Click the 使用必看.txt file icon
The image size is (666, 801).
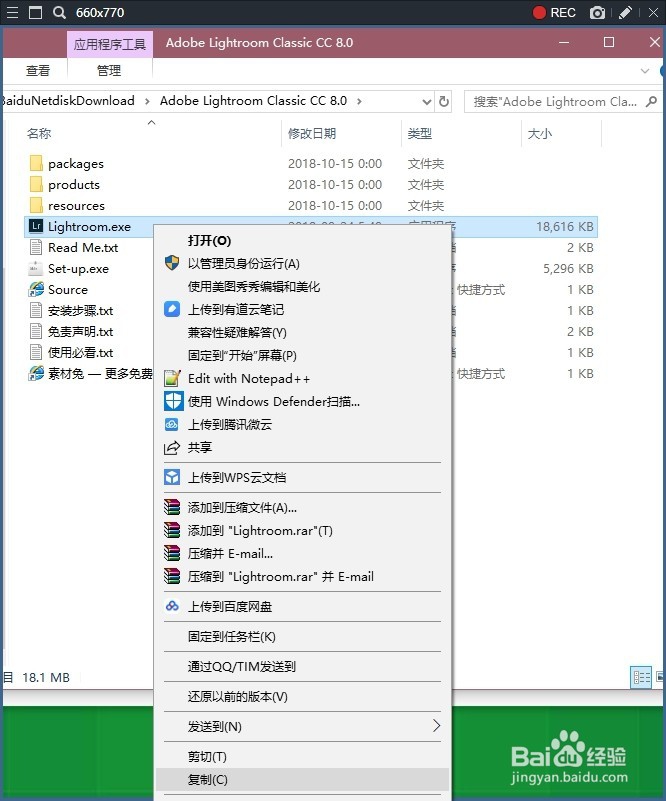pos(36,352)
